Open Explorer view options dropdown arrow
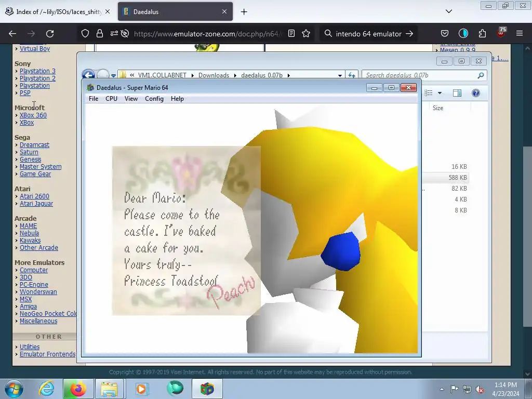532x399 pixels. (440, 93)
